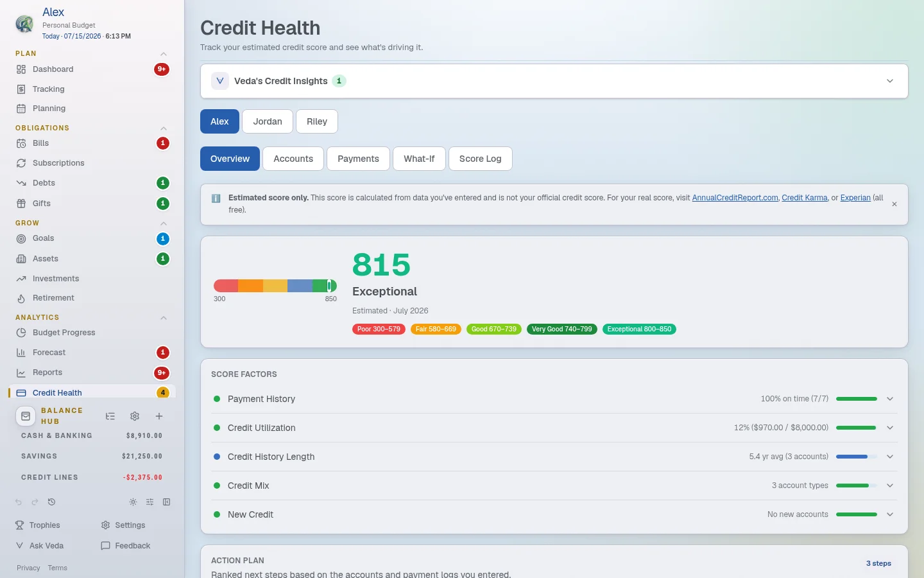Open the Payments tab
Viewport: 924px width, 578px height.
click(358, 159)
